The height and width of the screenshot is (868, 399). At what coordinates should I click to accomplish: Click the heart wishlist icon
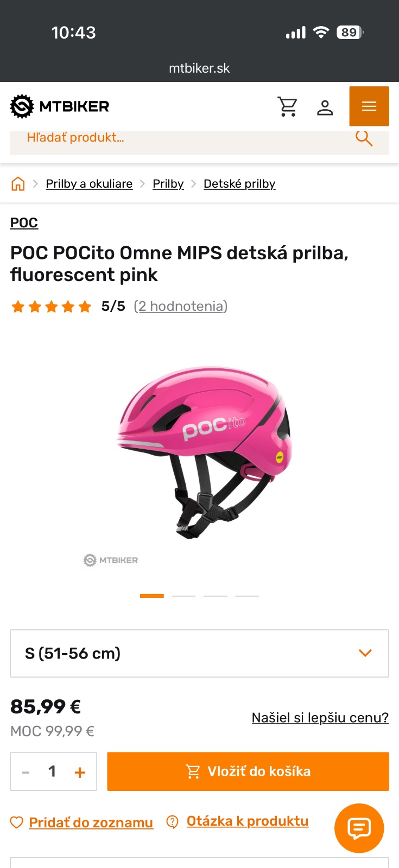pyautogui.click(x=17, y=822)
